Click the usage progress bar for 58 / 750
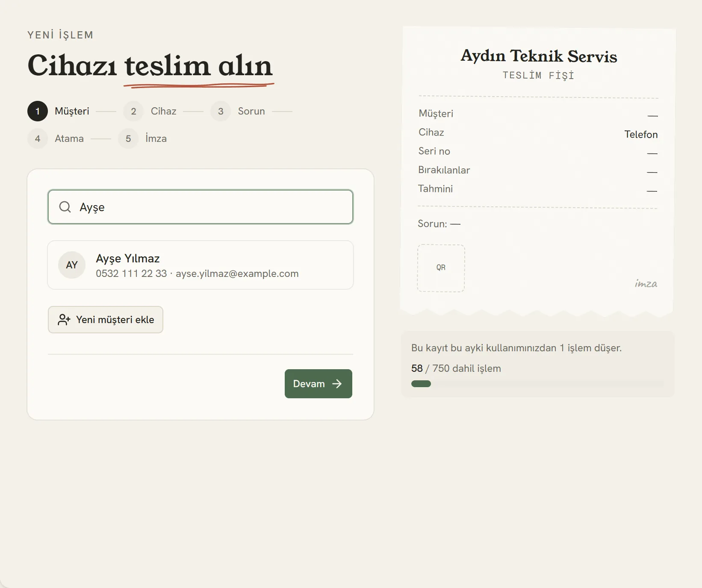 pos(537,384)
